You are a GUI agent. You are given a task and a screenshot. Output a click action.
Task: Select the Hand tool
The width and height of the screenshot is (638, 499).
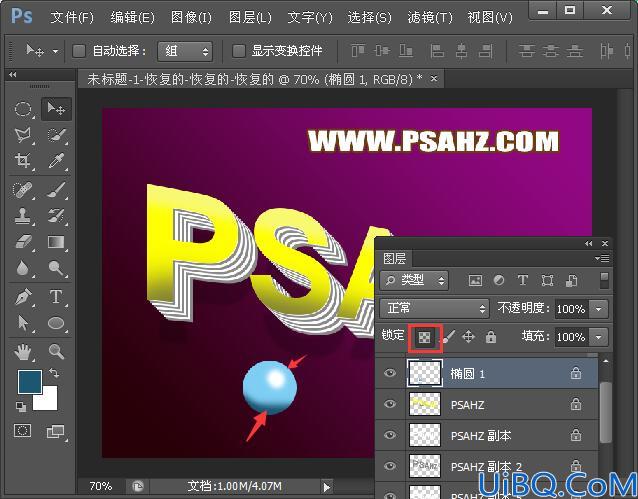click(x=23, y=352)
